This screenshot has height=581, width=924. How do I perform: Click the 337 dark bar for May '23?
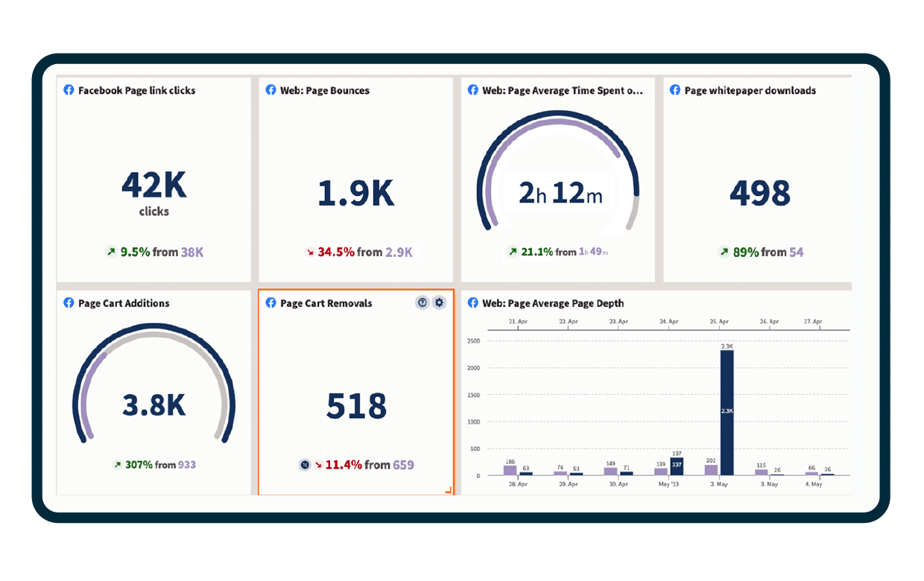[677, 466]
